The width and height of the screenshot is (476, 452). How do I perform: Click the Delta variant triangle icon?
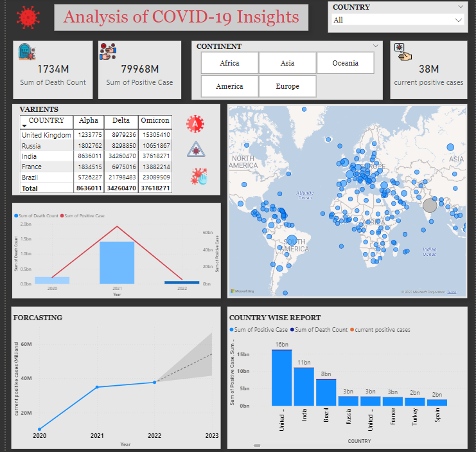click(x=195, y=150)
